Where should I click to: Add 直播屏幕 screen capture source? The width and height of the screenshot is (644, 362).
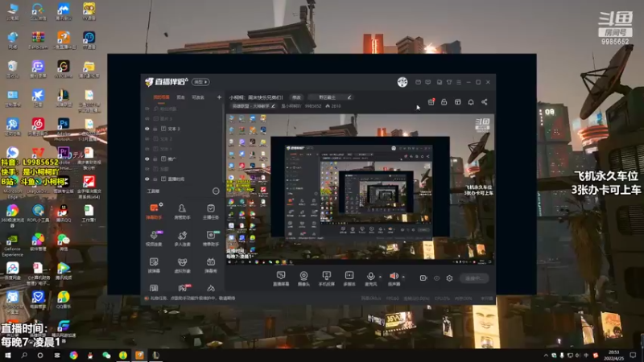[x=281, y=278]
